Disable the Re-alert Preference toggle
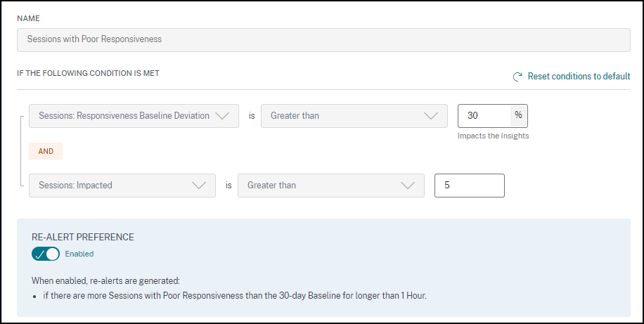This screenshot has width=644, height=324. tap(46, 254)
